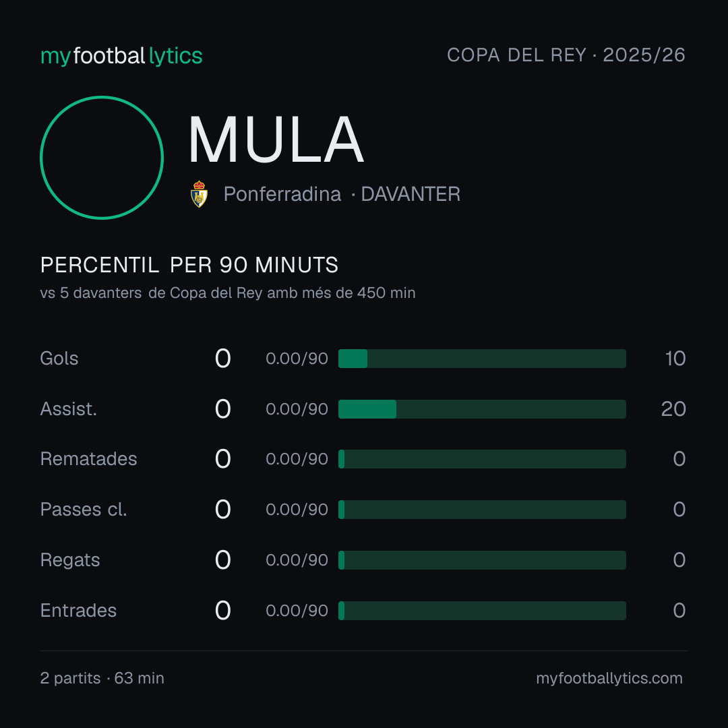
Task: Click the myfootballytics logo
Action: point(121,56)
